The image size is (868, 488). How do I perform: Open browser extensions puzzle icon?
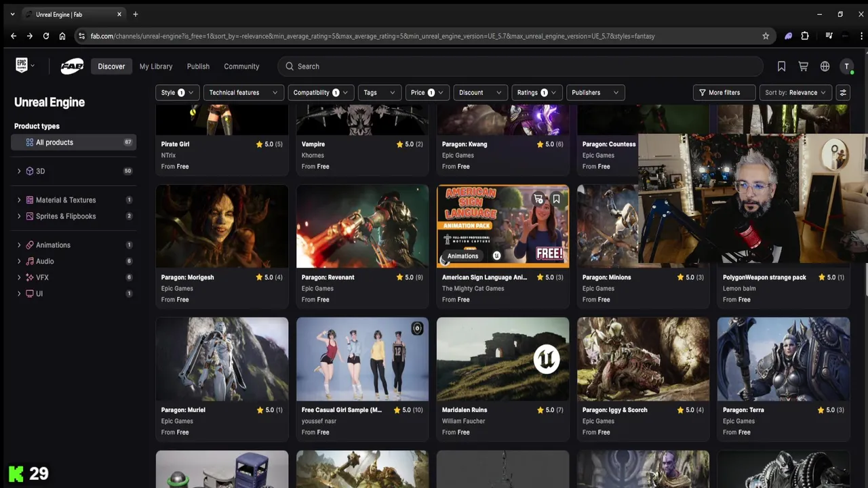click(805, 36)
